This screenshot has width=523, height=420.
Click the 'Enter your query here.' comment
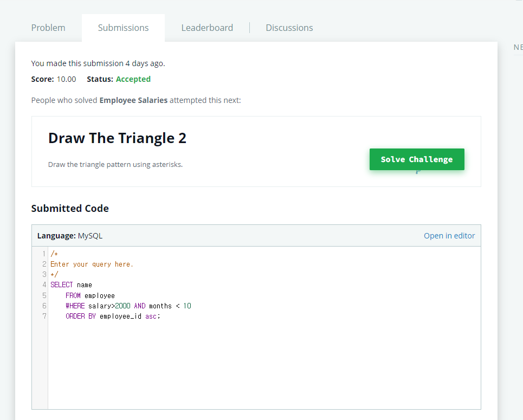pyautogui.click(x=92, y=264)
